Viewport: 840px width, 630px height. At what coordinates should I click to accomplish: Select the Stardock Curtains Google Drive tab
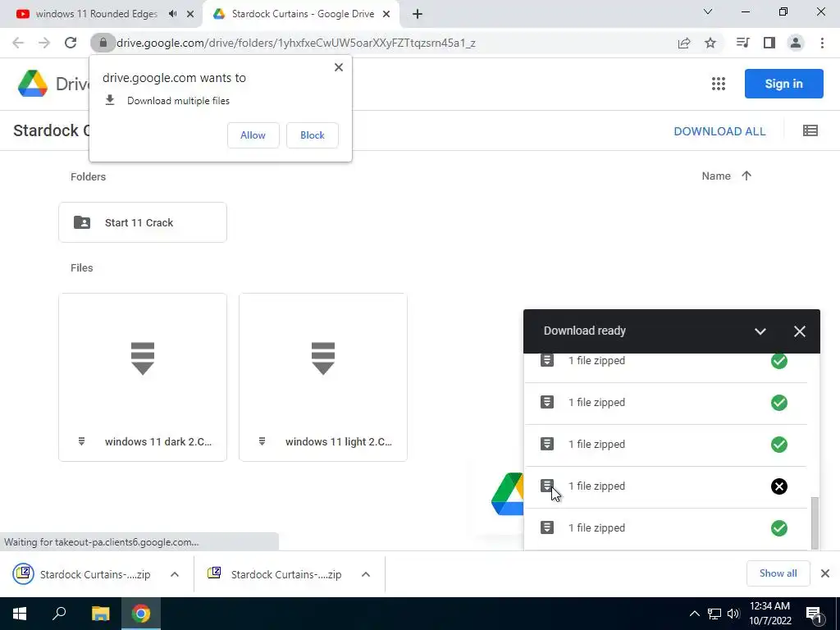point(303,14)
